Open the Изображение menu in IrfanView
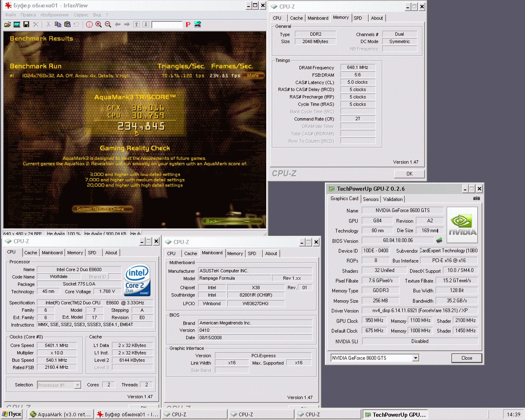 tap(55, 15)
